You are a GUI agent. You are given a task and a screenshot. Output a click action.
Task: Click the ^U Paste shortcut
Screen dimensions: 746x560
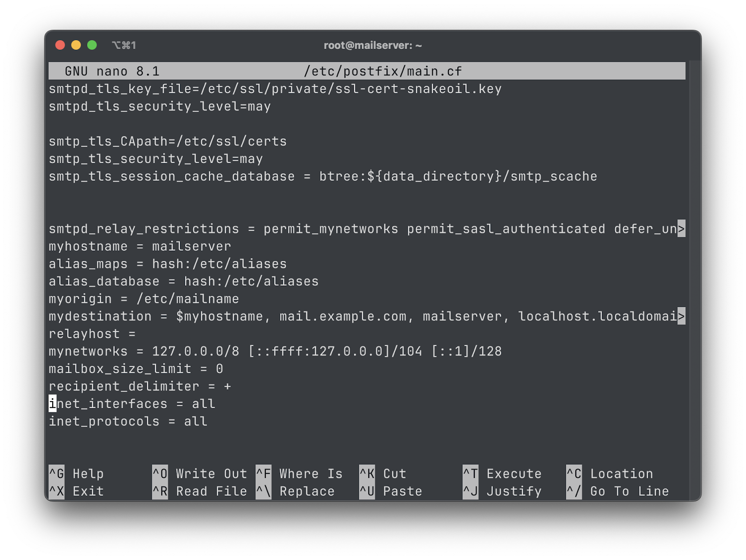pos(391,492)
